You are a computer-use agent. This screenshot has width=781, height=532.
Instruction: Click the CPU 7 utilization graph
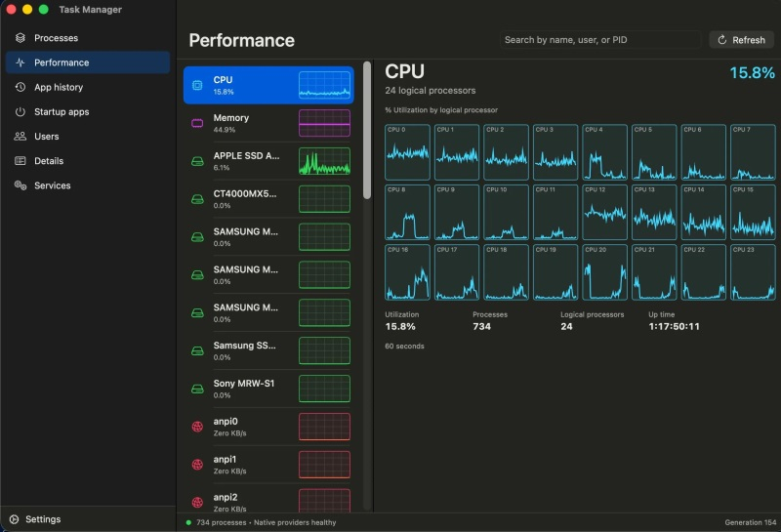[753, 152]
